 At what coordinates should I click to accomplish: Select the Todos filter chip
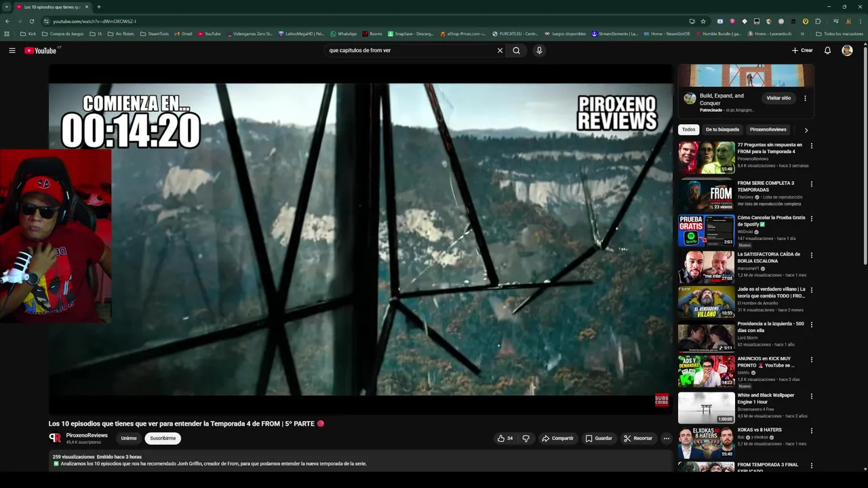688,129
